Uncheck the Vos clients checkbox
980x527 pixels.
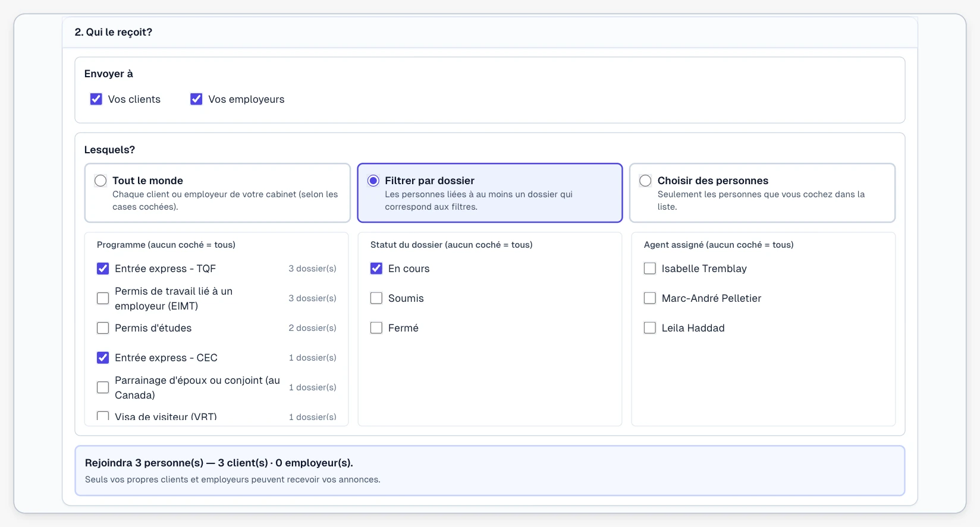click(96, 99)
